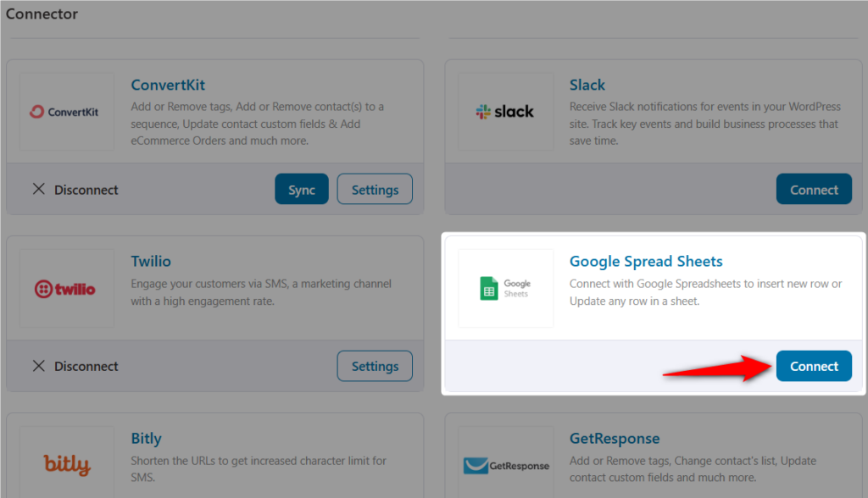Image resolution: width=868 pixels, height=498 pixels.
Task: Click the Connector page heading
Action: click(42, 14)
